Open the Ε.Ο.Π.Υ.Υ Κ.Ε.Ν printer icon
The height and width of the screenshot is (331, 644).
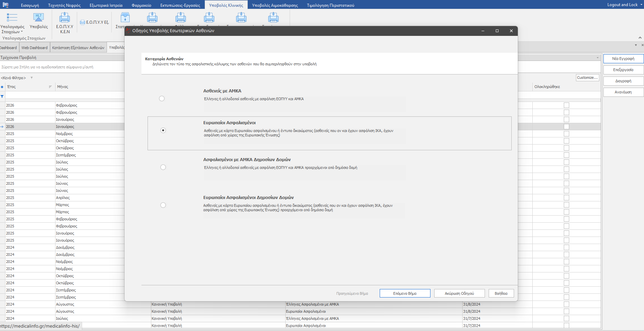[x=65, y=18]
